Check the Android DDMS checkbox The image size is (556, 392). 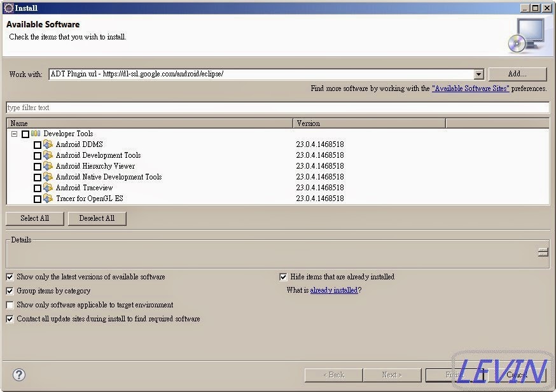pyautogui.click(x=38, y=144)
